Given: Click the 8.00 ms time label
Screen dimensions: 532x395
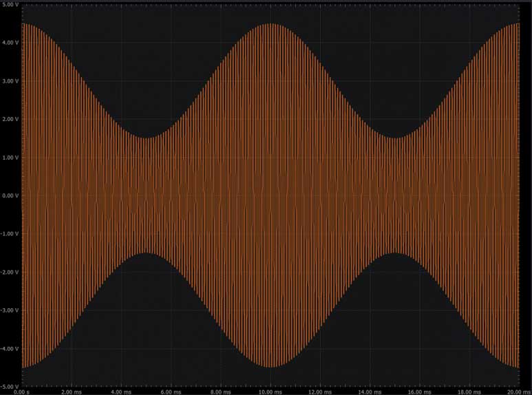Looking at the screenshot, I should pyautogui.click(x=221, y=392).
